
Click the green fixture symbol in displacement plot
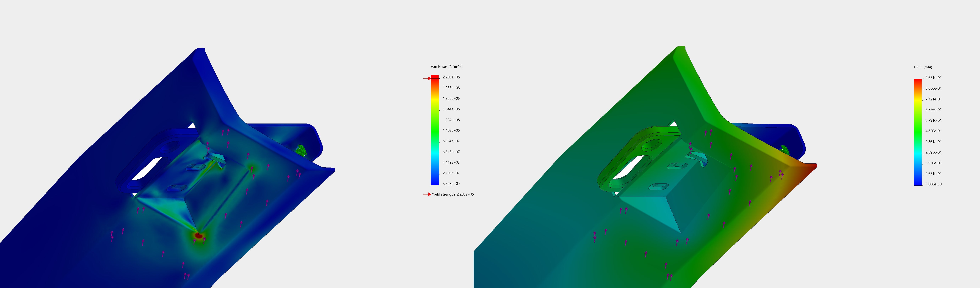pos(785,150)
